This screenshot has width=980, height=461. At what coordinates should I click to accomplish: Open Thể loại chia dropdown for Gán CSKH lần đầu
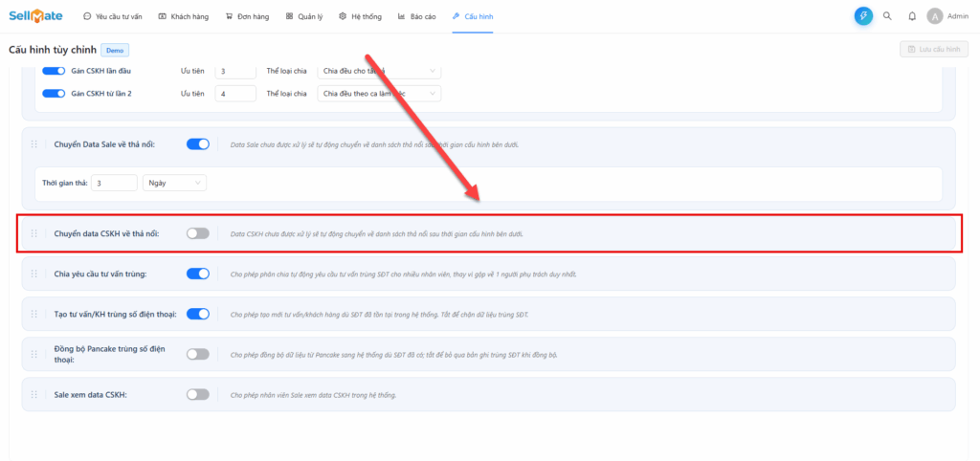[x=379, y=71]
